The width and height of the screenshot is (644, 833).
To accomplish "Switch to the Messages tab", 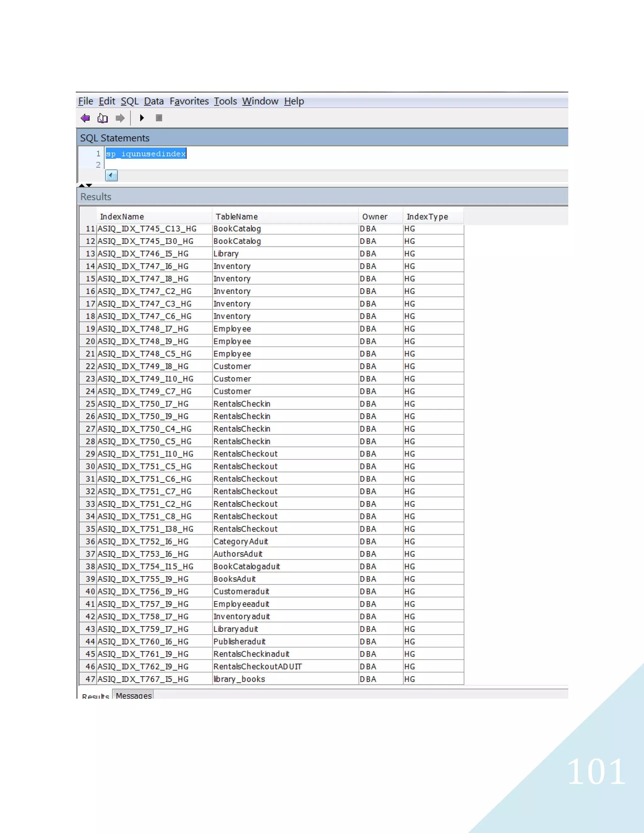I will tap(134, 695).
